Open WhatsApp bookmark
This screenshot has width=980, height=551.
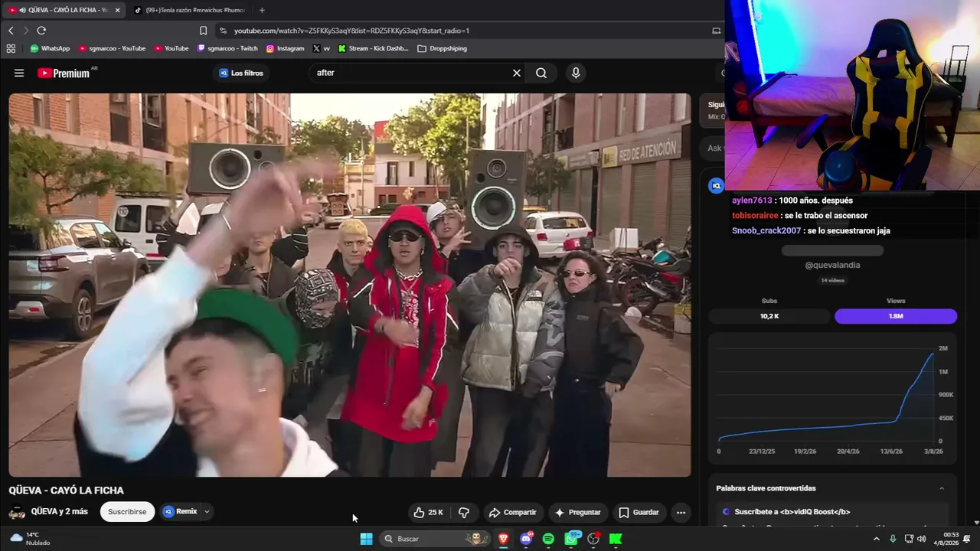[x=50, y=48]
